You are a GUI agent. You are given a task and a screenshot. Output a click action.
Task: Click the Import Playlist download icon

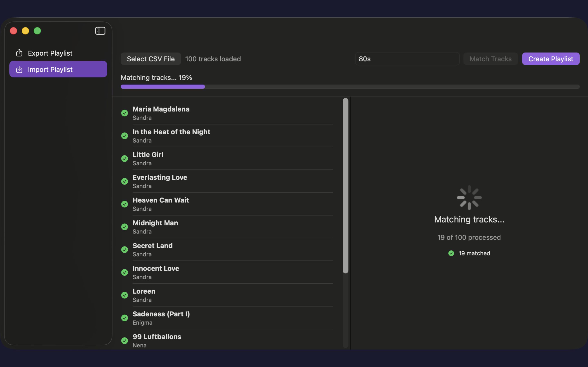[x=19, y=69]
